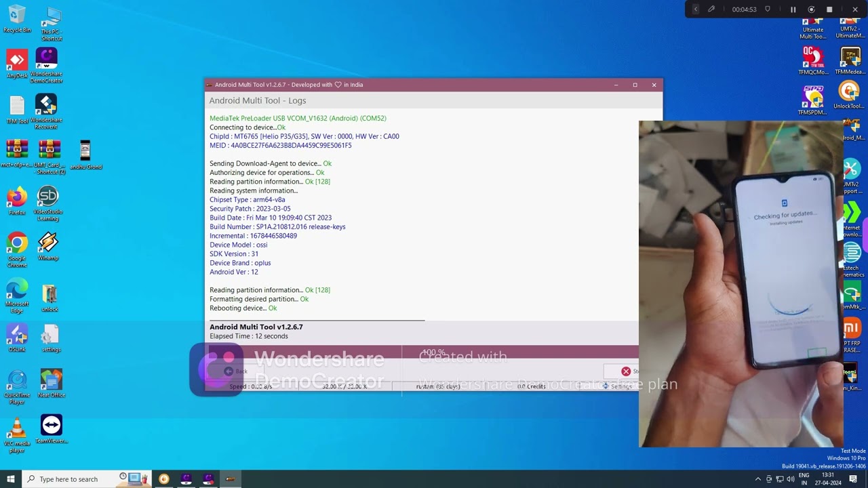This screenshot has width=868, height=488.
Task: Pause the screen recording
Action: (793, 9)
